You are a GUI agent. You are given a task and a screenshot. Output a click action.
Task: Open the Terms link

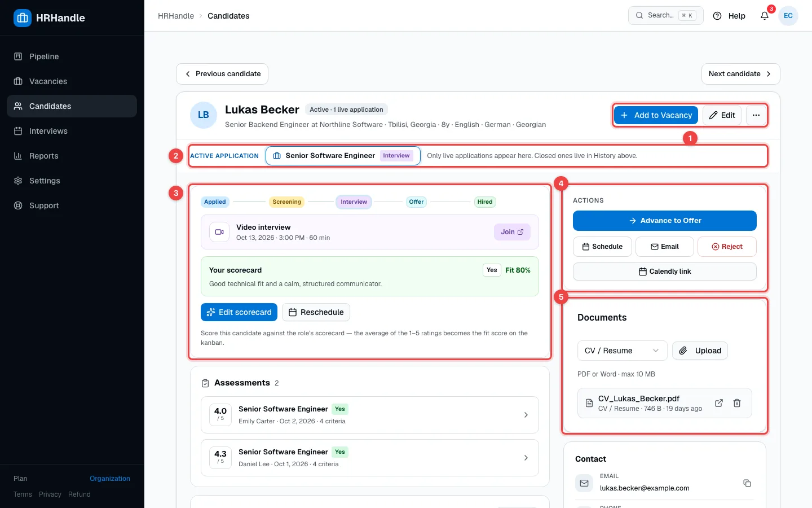[23, 494]
